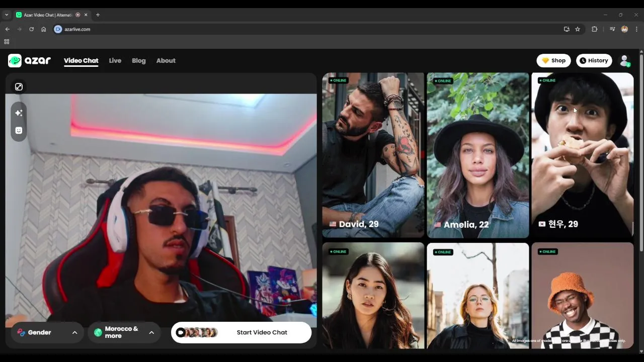Screen dimensions: 644x362
Task: Click the Gender filter icon
Action: pyautogui.click(x=21, y=332)
